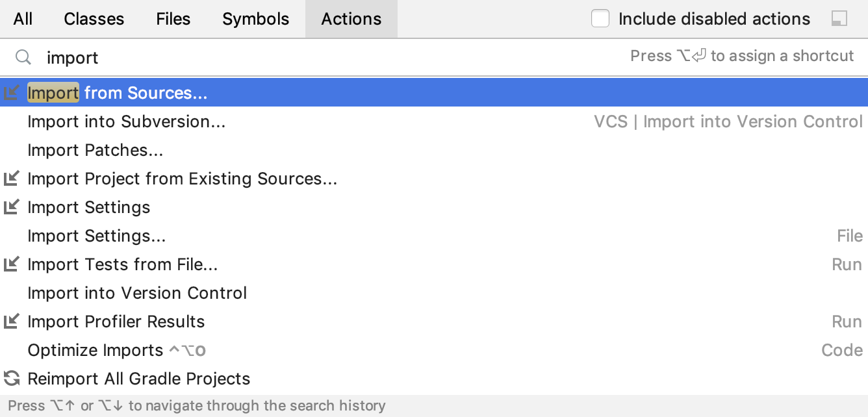
Task: Choose Import into Version Control
Action: (434, 293)
